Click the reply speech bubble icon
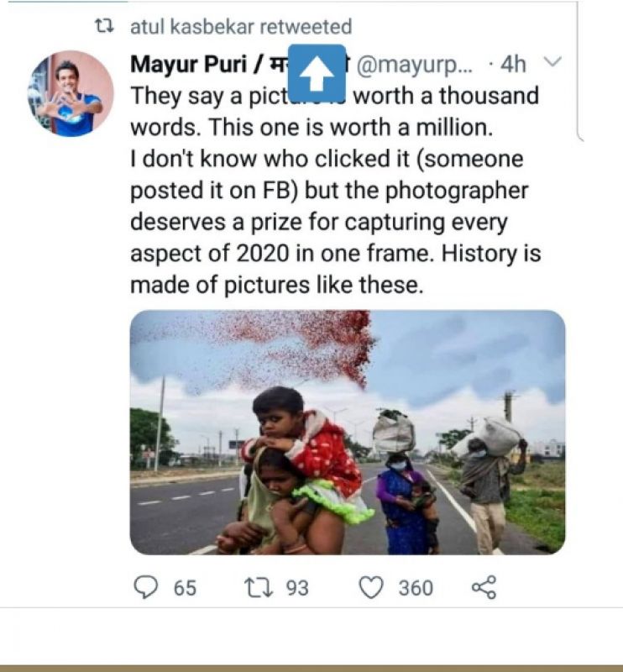623x672 pixels. coord(146,588)
